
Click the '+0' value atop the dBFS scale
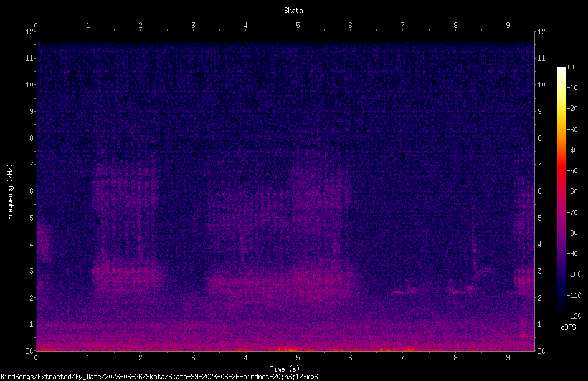pos(570,67)
